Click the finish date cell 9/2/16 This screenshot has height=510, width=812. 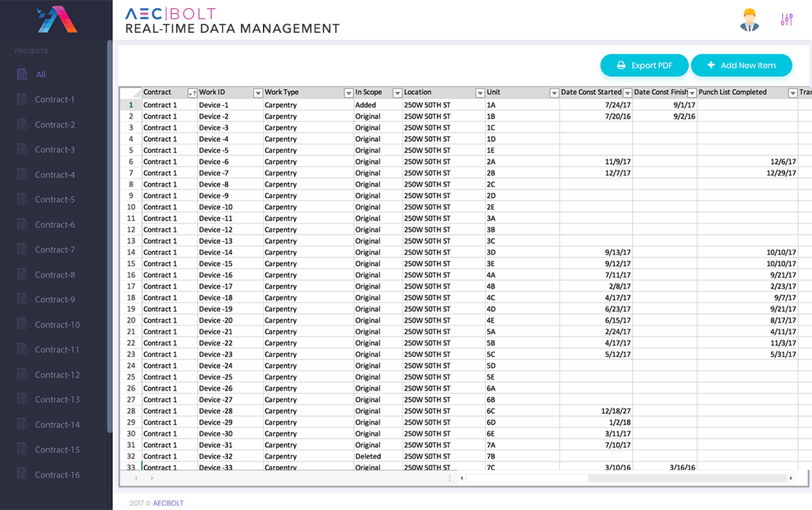(665, 117)
